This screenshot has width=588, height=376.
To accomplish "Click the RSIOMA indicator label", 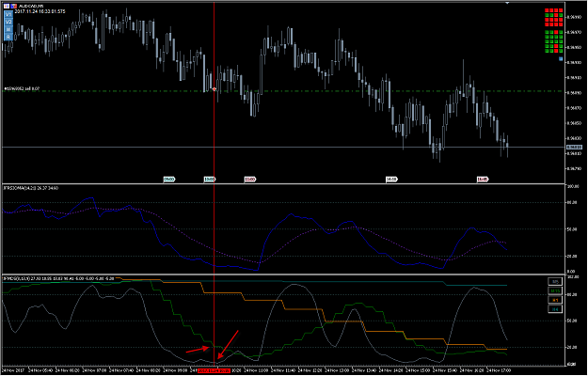I will (30, 188).
